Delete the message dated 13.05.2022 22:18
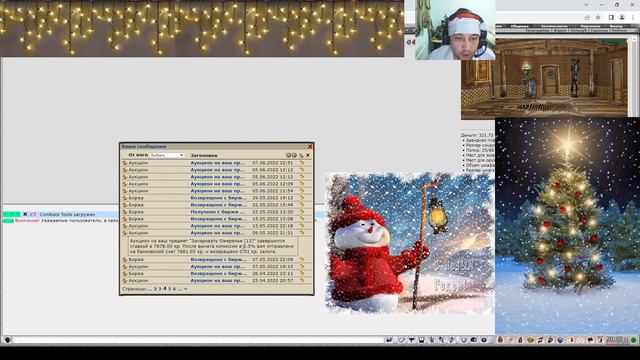The width and height of the screenshot is (640, 360). tap(302, 226)
